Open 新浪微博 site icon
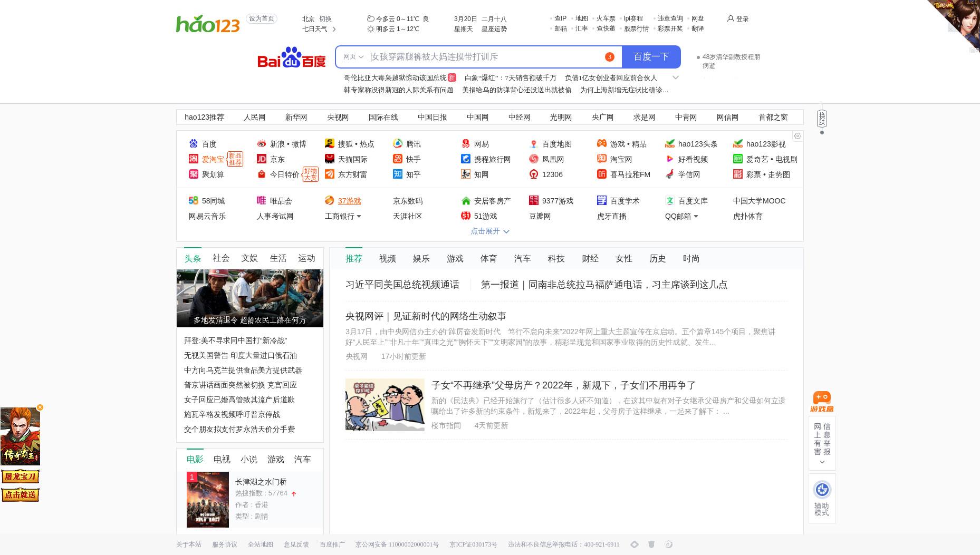 click(262, 143)
